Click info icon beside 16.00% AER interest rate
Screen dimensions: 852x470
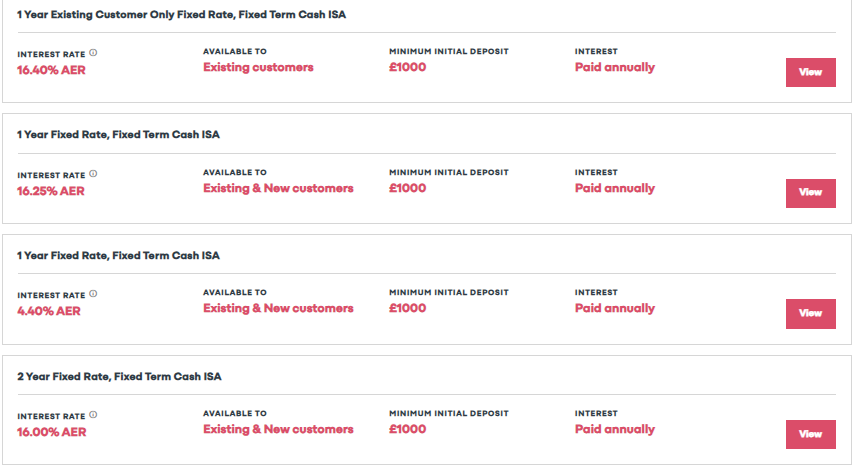pos(93,415)
